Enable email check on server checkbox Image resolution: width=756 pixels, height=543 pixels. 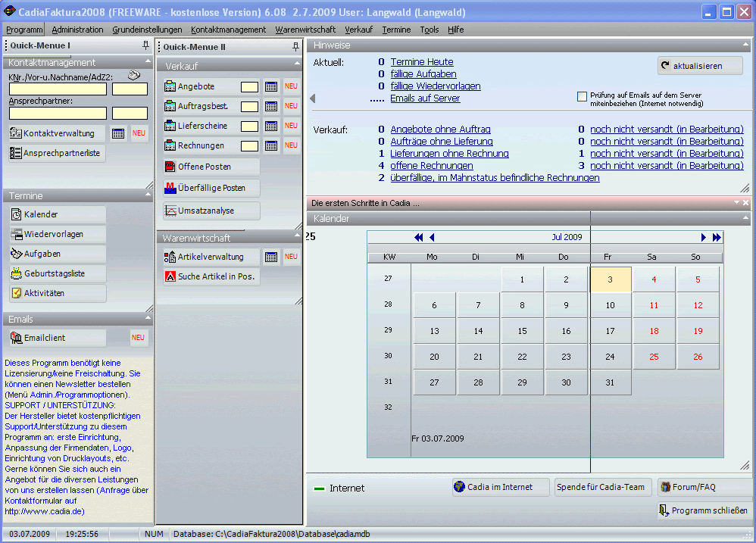pyautogui.click(x=582, y=96)
